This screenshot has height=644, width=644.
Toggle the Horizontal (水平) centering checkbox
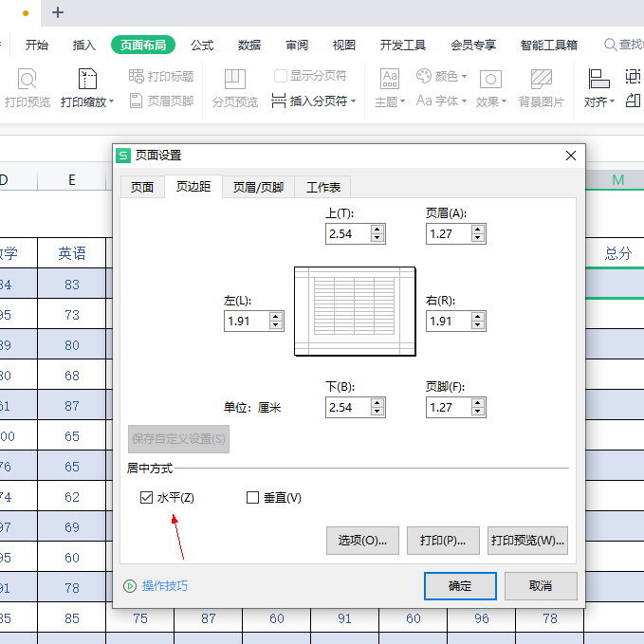point(146,497)
